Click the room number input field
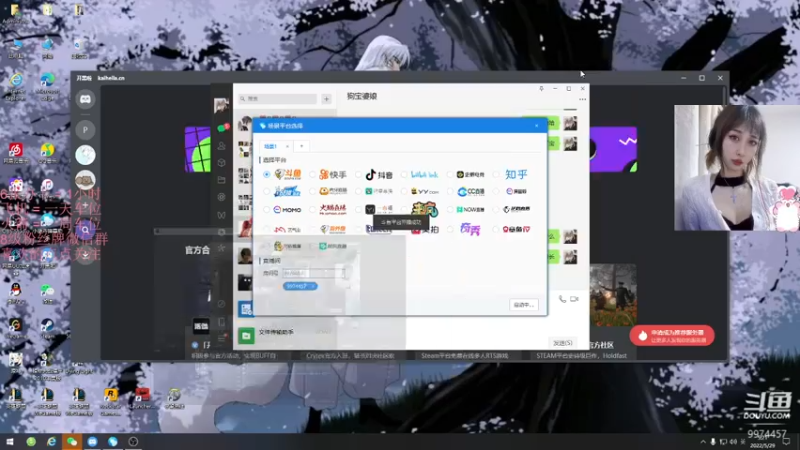 [313, 273]
